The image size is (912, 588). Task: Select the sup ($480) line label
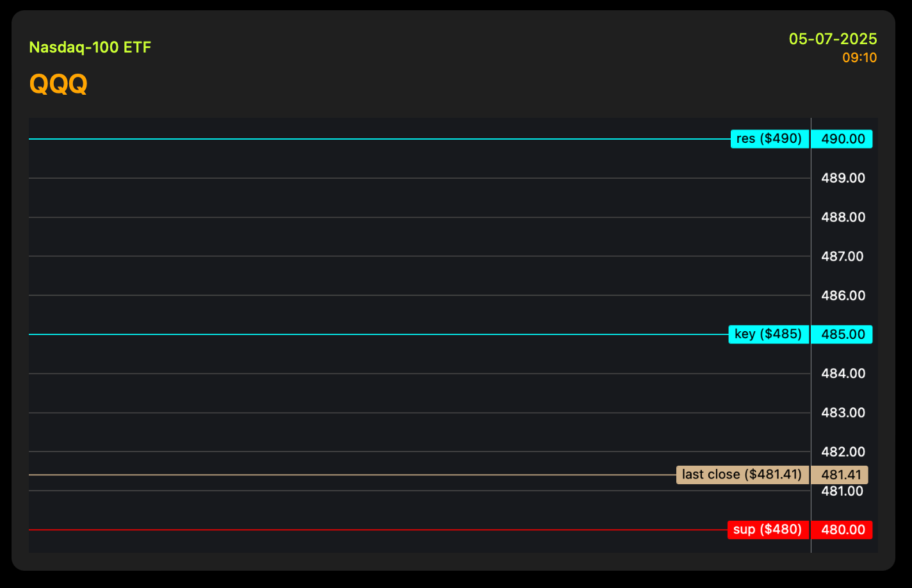[x=768, y=530]
